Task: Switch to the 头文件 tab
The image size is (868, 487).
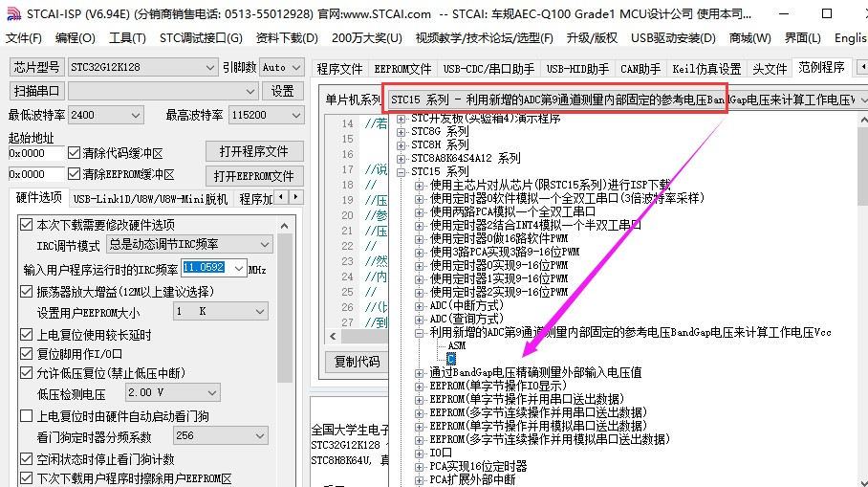Action: (770, 69)
